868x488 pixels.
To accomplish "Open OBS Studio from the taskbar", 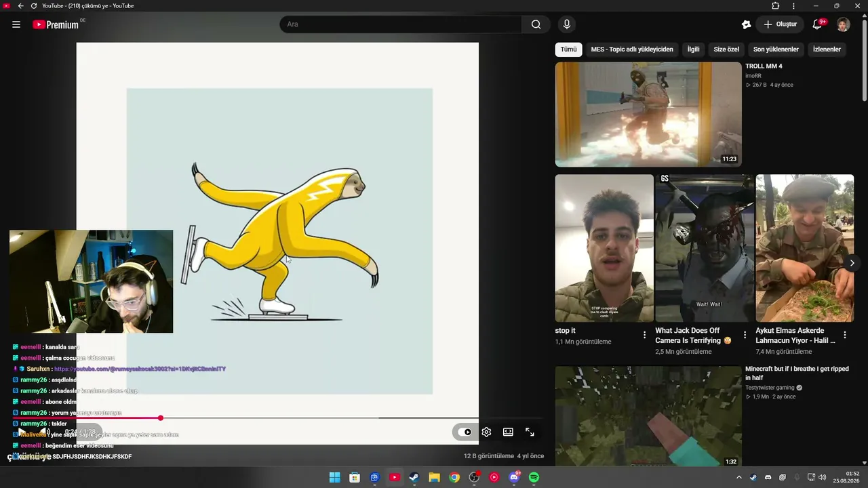I will (x=474, y=477).
